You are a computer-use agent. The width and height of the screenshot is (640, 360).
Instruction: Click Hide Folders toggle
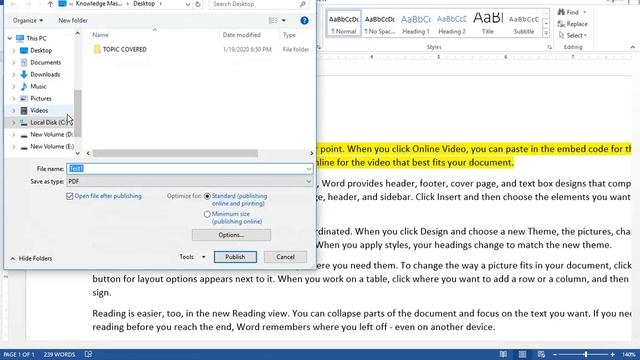[31, 258]
